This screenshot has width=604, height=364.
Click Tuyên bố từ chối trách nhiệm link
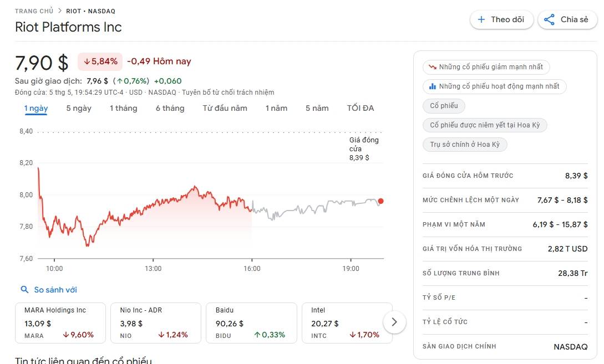228,93
